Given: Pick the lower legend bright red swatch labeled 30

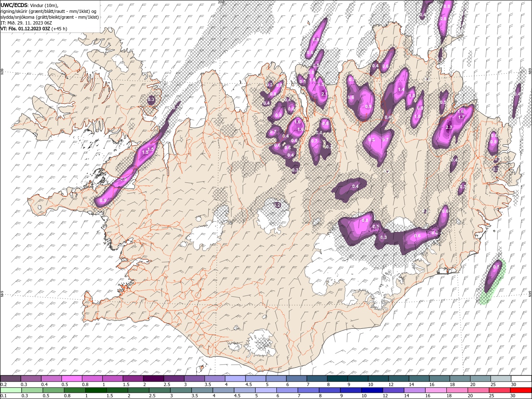Looking at the screenshot, I should tap(521, 390).
